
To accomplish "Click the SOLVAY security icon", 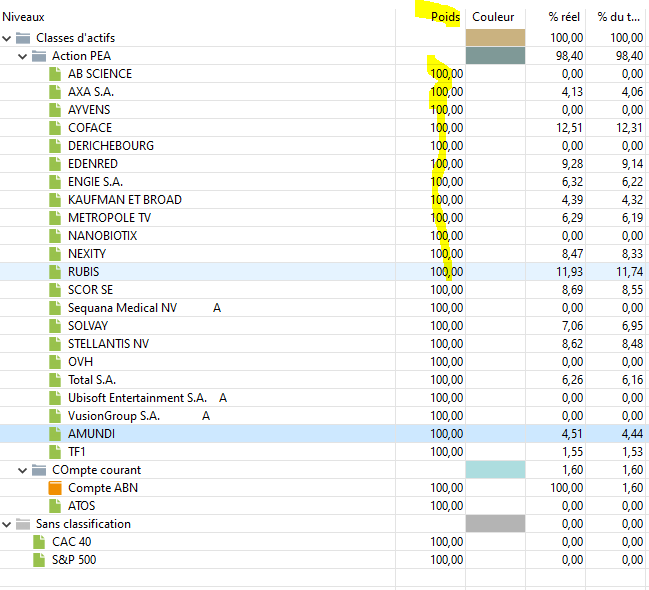I will click(55, 326).
